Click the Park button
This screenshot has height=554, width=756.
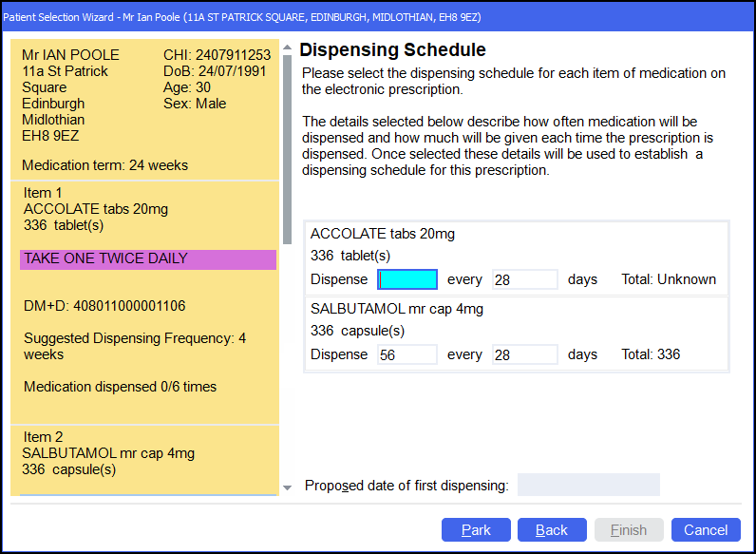[476, 530]
